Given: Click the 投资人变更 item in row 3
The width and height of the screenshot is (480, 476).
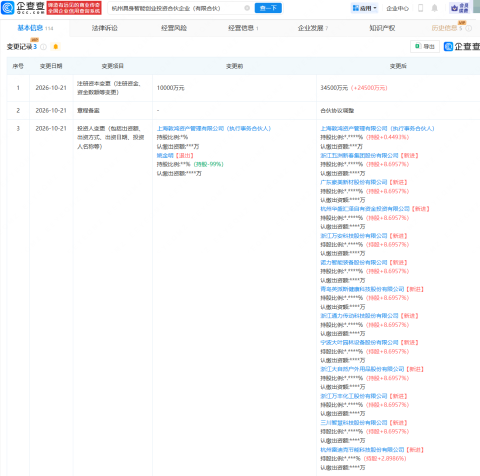Looking at the screenshot, I should click(111, 137).
